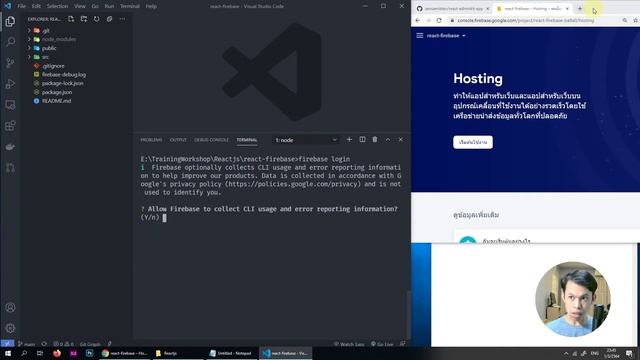
Task: Switch to Untitled Notepad taskbar window
Action: click(231, 353)
